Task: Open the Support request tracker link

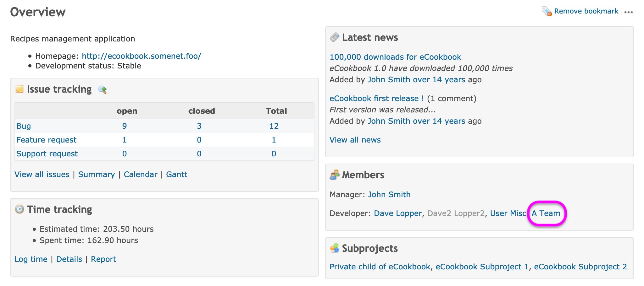Action: (x=47, y=154)
